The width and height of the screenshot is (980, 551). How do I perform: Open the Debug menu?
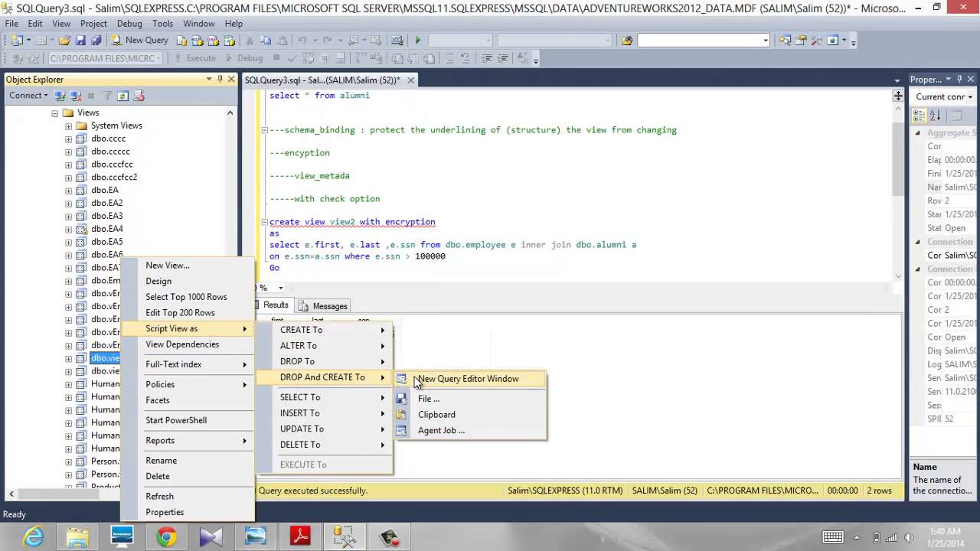coord(129,24)
